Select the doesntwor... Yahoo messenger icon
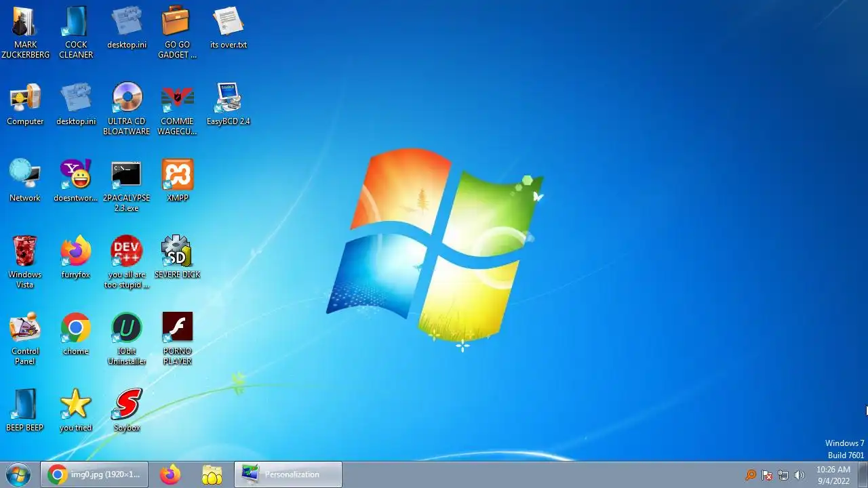 (x=76, y=181)
